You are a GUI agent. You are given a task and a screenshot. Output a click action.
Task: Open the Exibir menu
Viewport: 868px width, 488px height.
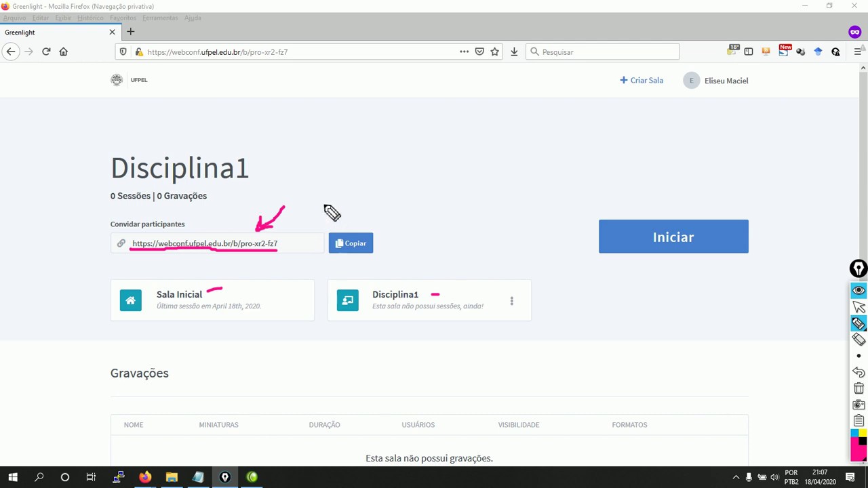tap(63, 18)
